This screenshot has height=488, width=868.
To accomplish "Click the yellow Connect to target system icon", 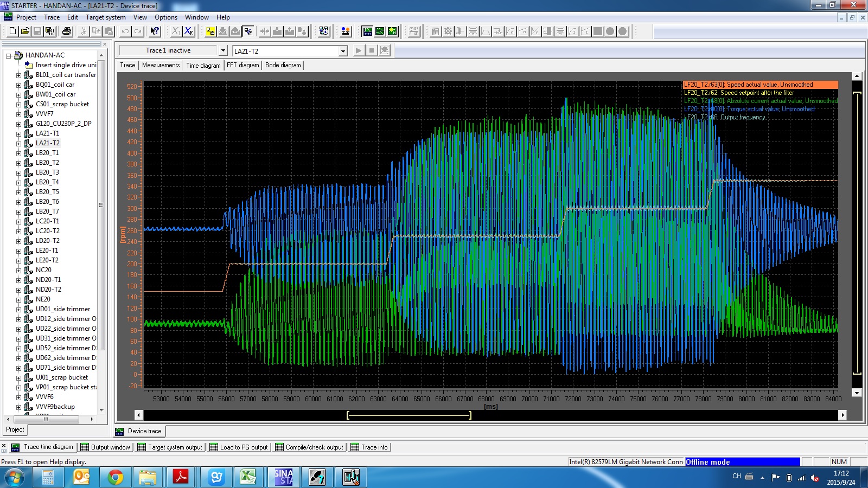I will 210,31.
